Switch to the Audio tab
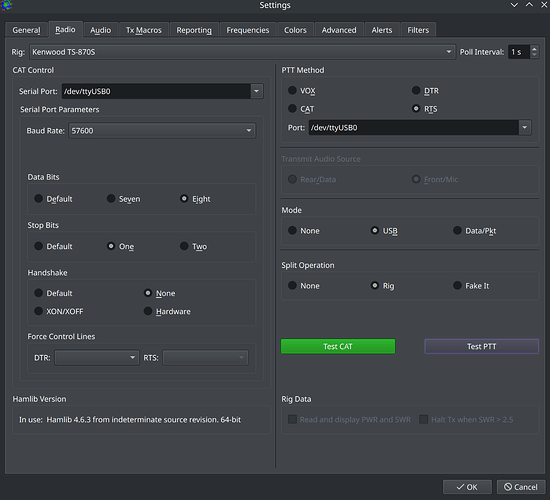 [x=100, y=30]
